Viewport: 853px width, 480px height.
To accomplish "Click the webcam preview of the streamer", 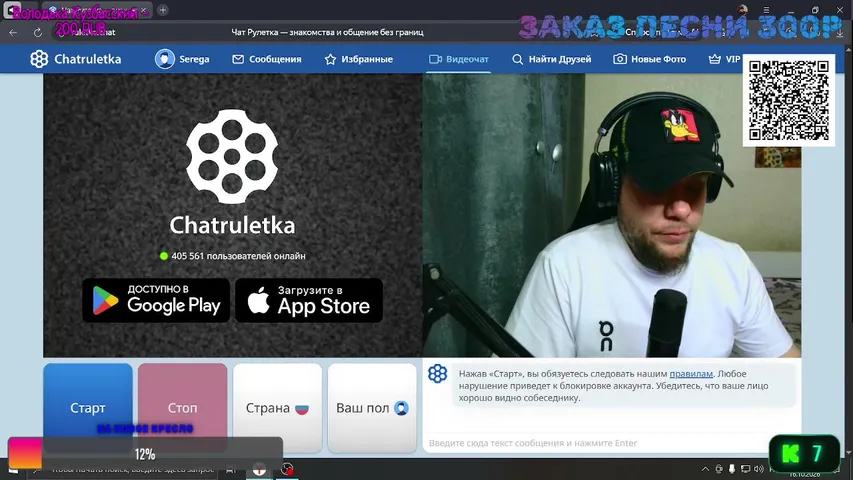I will coord(612,216).
